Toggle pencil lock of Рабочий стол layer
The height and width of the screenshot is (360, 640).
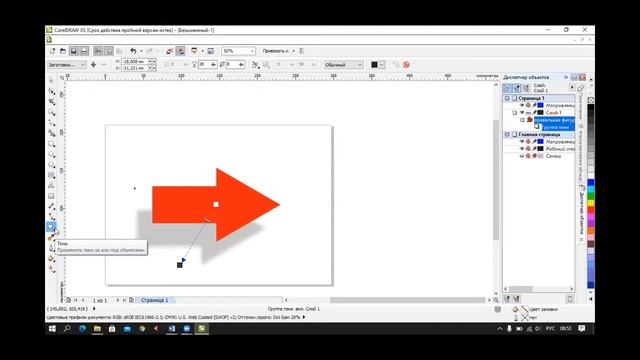coord(534,149)
